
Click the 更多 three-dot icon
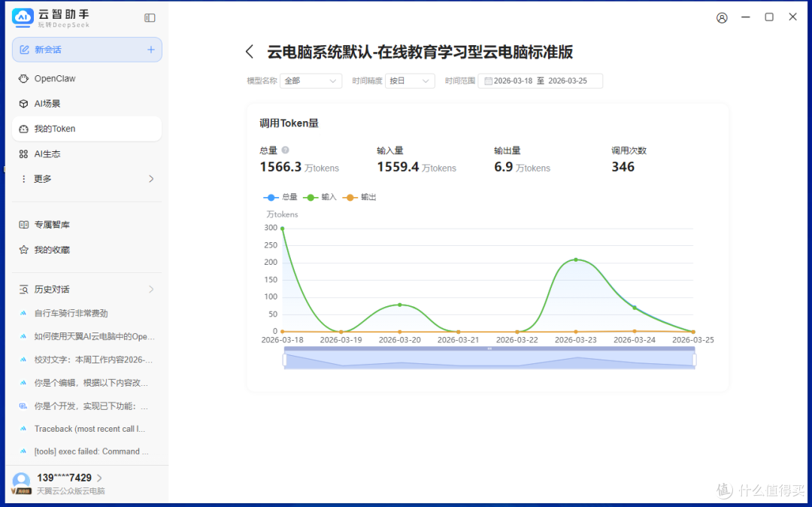(x=23, y=179)
